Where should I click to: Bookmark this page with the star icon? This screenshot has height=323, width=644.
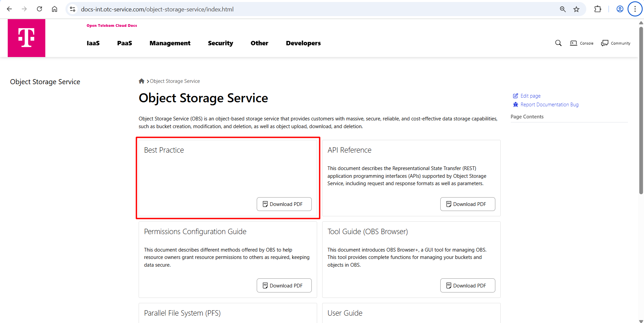coord(576,9)
